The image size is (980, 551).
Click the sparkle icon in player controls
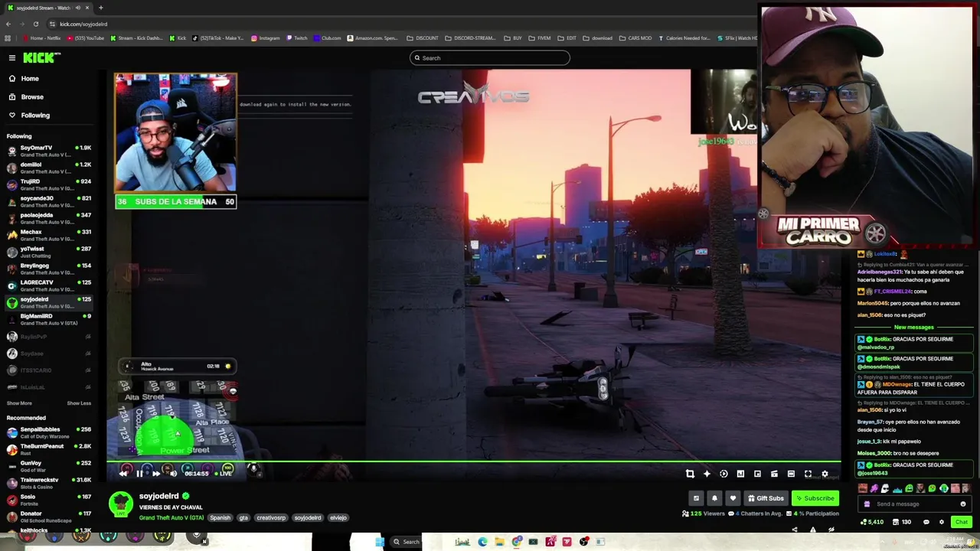point(707,474)
